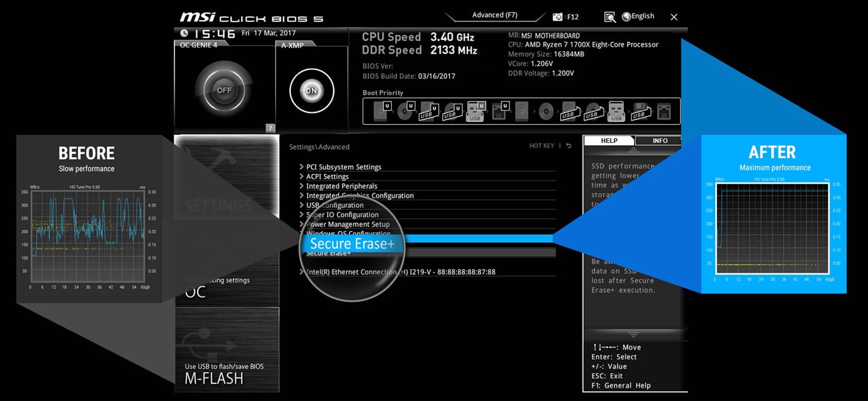Select the first UEFI hard disk boot icon
The image size is (868, 401).
coord(381,111)
